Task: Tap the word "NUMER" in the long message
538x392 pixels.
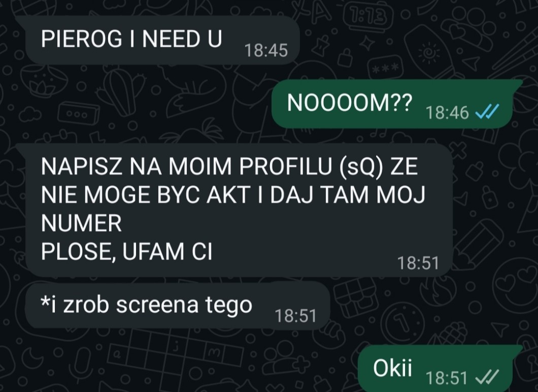Action: [81, 223]
